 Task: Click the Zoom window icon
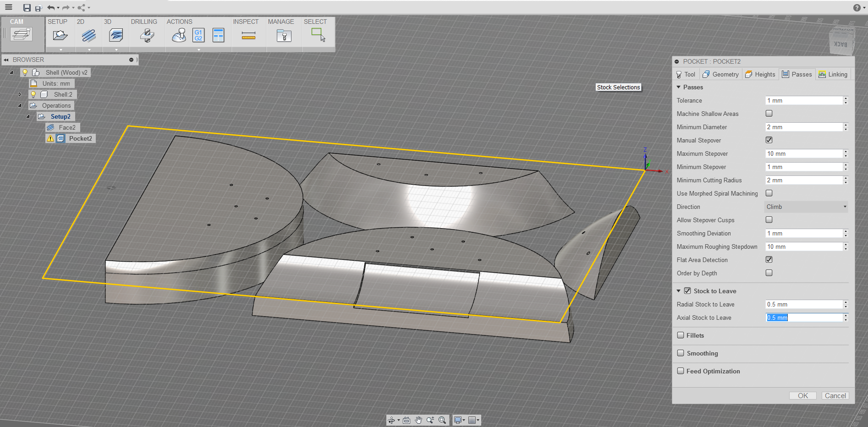point(430,420)
